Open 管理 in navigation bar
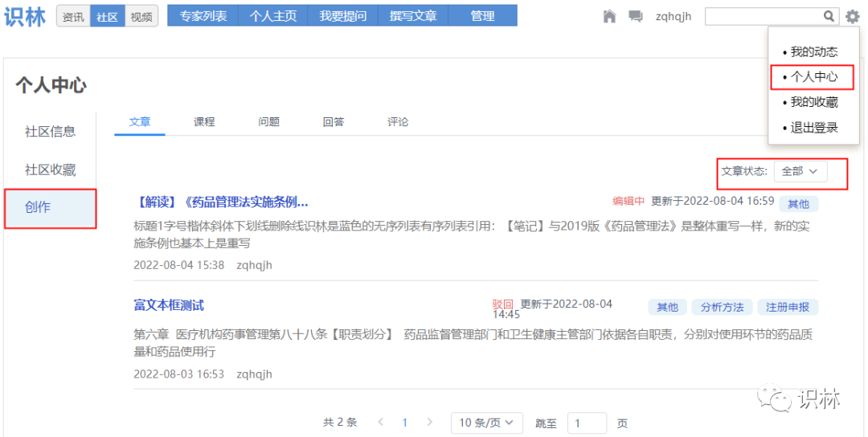The height and width of the screenshot is (437, 868). 483,16
